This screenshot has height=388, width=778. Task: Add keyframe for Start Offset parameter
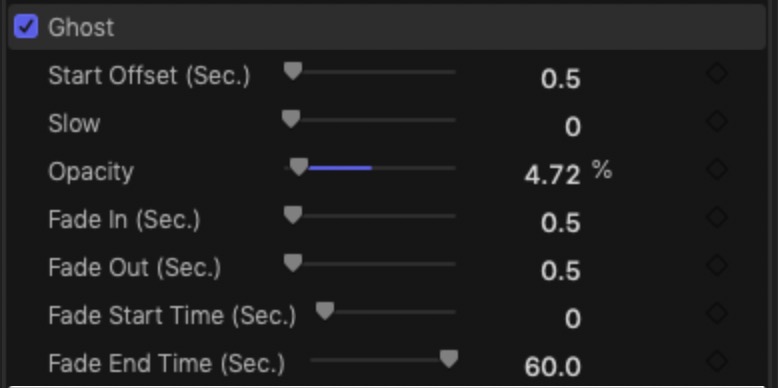pyautogui.click(x=717, y=73)
